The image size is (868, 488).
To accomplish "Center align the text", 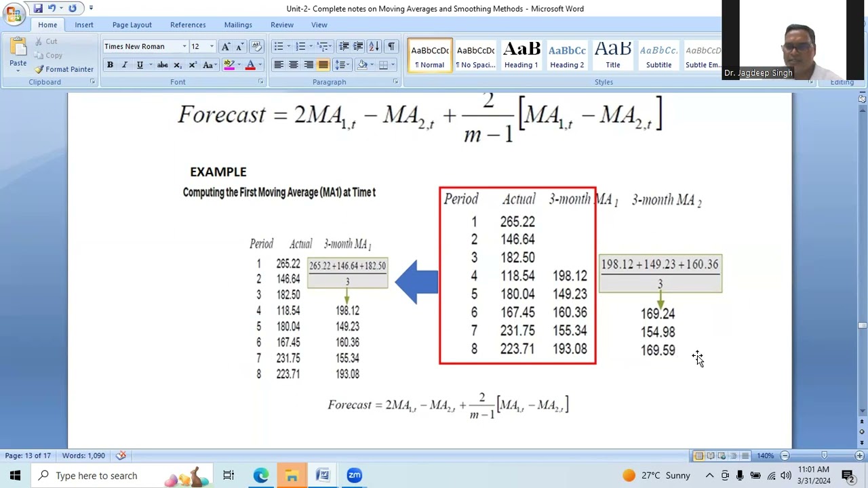I will tap(294, 65).
